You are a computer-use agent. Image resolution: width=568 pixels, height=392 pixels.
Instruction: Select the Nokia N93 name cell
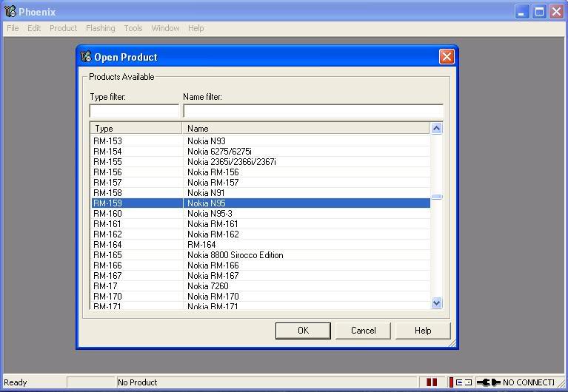coord(207,141)
